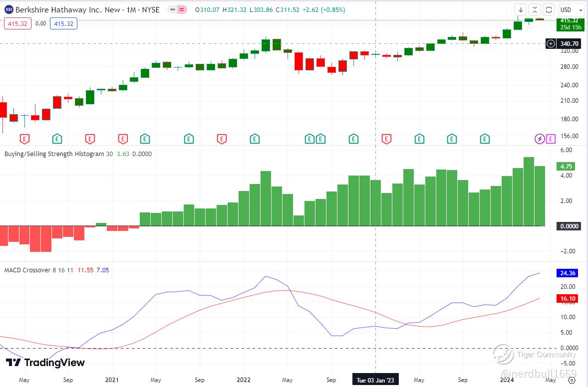
Task: Click the +2.62 (+0.85%) change value
Action: [323, 10]
